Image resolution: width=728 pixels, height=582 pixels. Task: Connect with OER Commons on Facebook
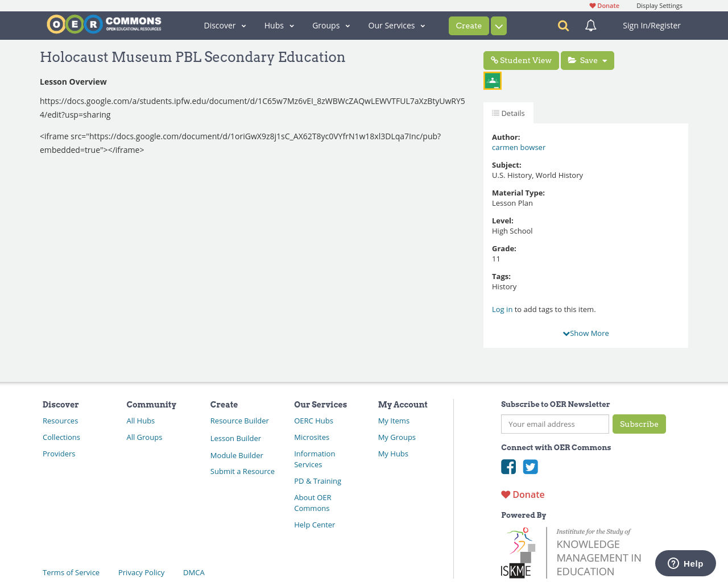tap(508, 466)
